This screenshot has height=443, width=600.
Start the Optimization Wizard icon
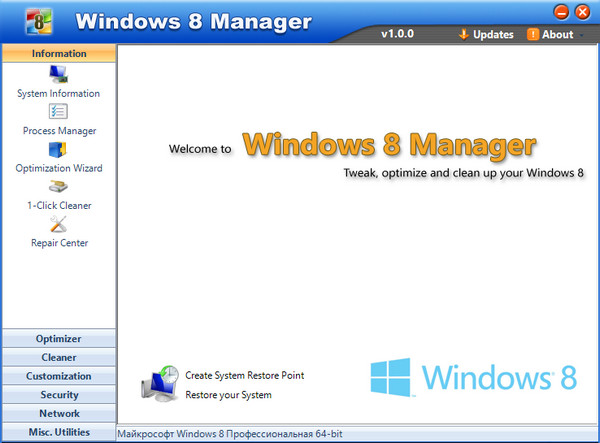pyautogui.click(x=58, y=150)
